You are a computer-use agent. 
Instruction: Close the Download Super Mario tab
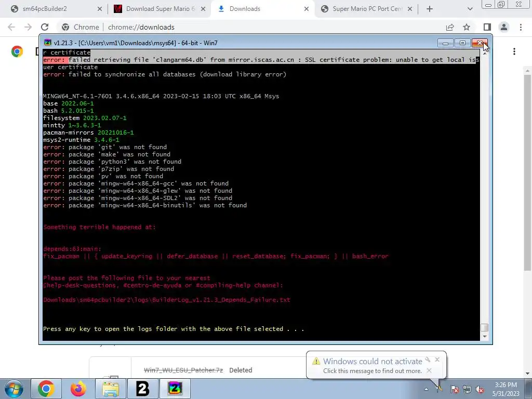click(x=203, y=9)
